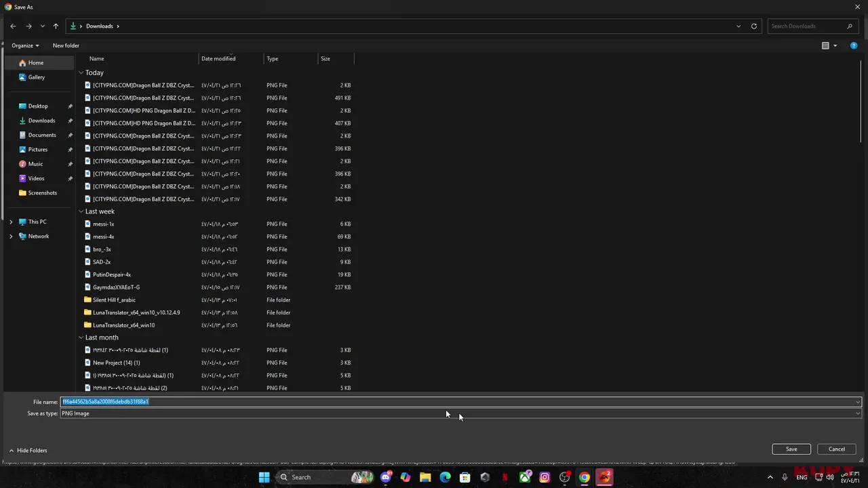
Task: Show hidden system tray icons
Action: (770, 477)
